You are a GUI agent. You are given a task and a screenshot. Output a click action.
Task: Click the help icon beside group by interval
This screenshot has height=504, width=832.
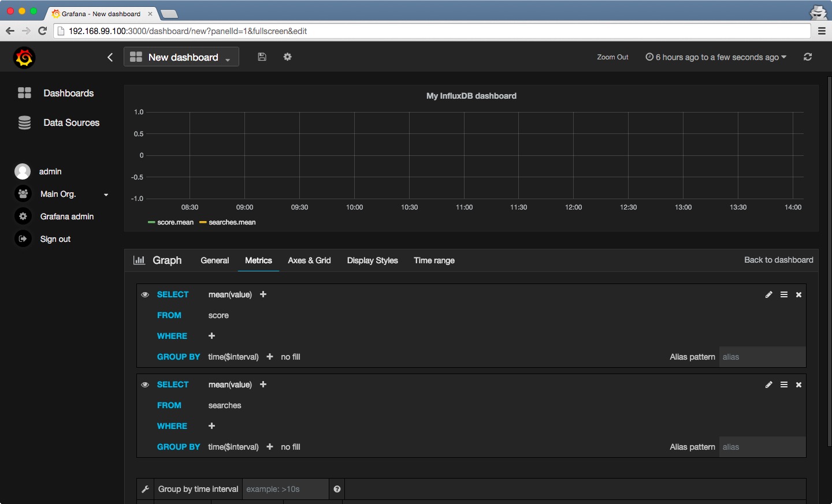point(337,489)
